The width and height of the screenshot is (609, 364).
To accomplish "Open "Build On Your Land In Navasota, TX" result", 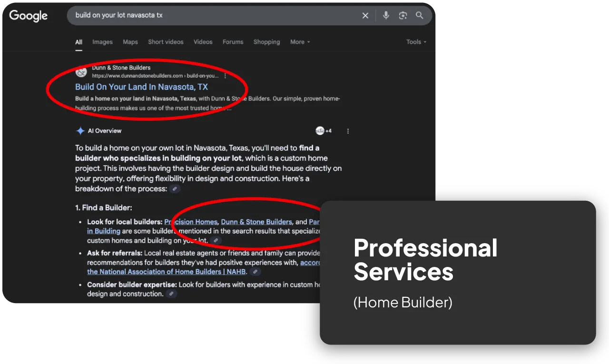I will pyautogui.click(x=141, y=87).
